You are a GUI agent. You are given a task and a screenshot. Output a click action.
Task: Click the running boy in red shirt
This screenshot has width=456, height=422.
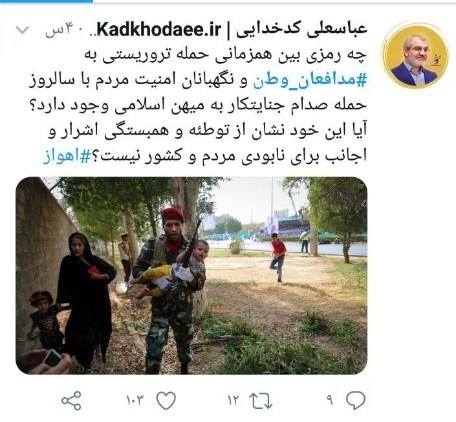coord(278,257)
